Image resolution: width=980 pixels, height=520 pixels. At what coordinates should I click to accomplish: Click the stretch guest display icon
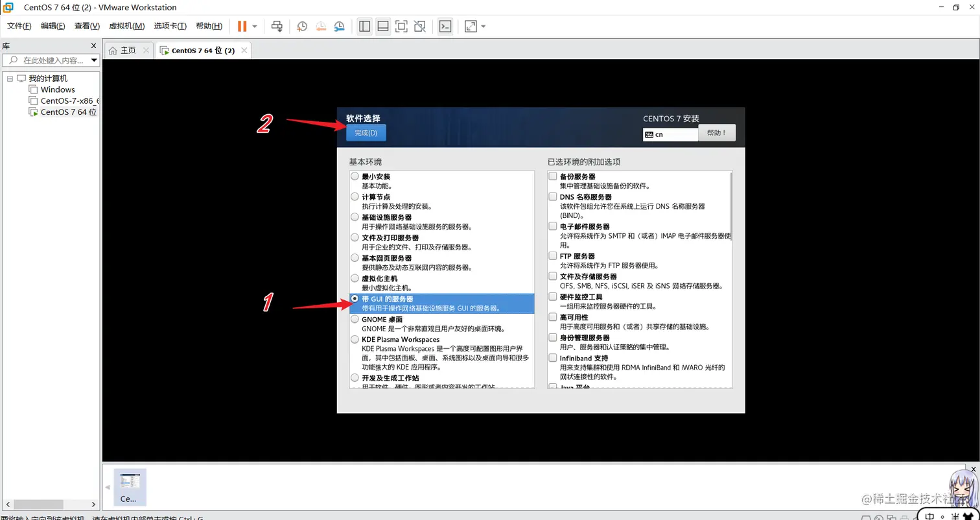(471, 26)
